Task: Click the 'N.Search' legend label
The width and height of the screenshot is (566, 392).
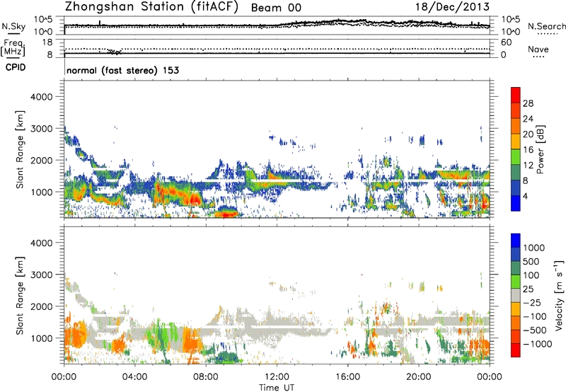Action: click(546, 26)
